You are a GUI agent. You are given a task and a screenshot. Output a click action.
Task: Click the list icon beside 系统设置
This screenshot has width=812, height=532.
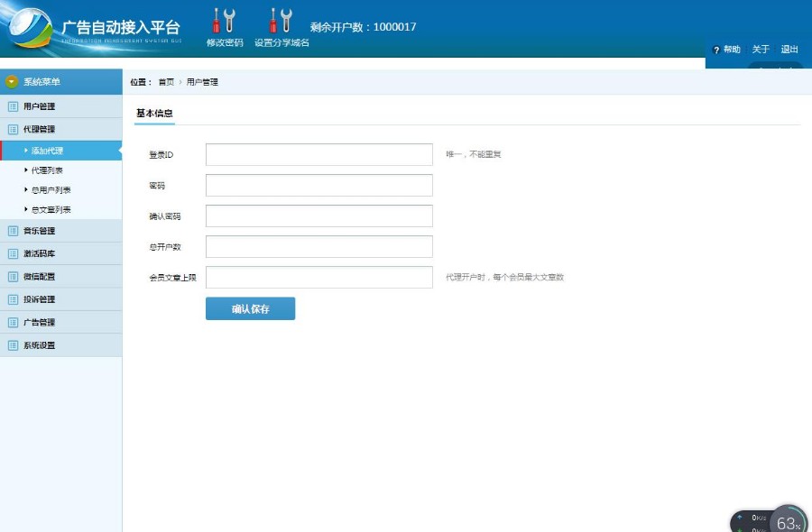(x=13, y=345)
